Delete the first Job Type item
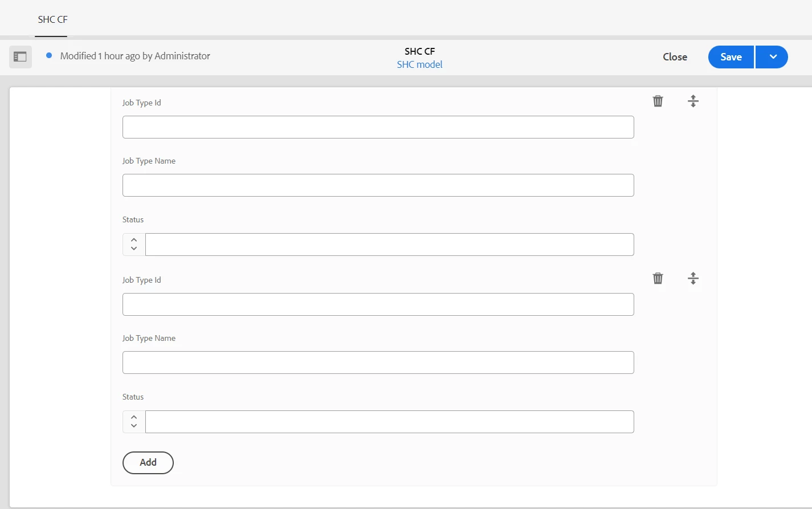Viewport: 812px width, 509px height. 658,101
